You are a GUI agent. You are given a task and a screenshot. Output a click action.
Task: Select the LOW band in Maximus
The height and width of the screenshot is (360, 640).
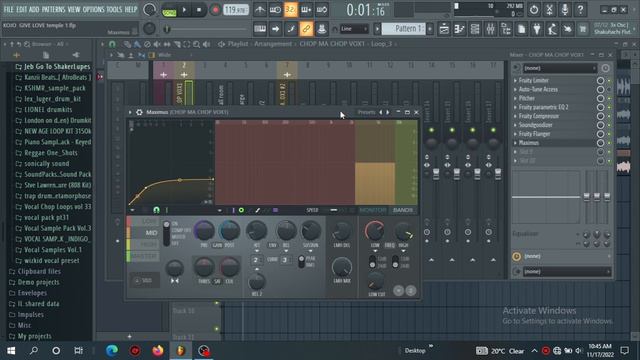(x=144, y=221)
